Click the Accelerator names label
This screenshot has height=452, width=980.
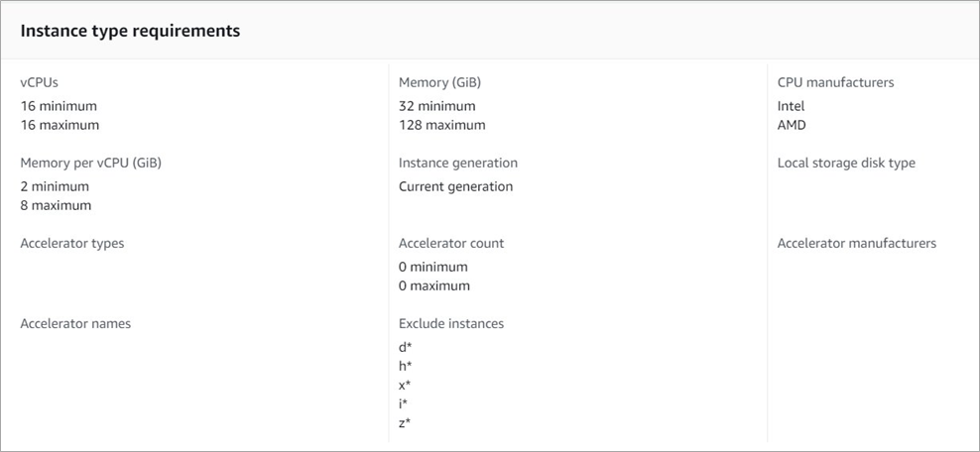point(75,324)
